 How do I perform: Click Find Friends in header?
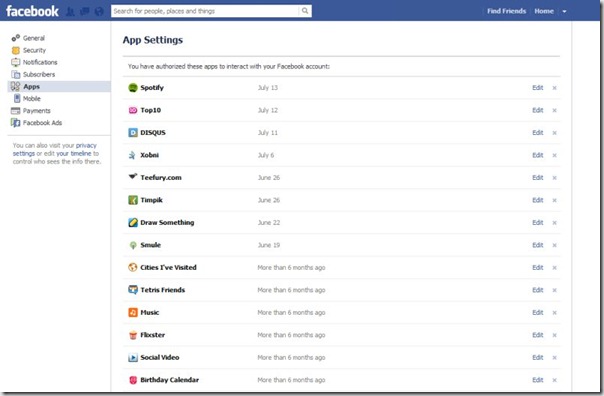click(506, 11)
